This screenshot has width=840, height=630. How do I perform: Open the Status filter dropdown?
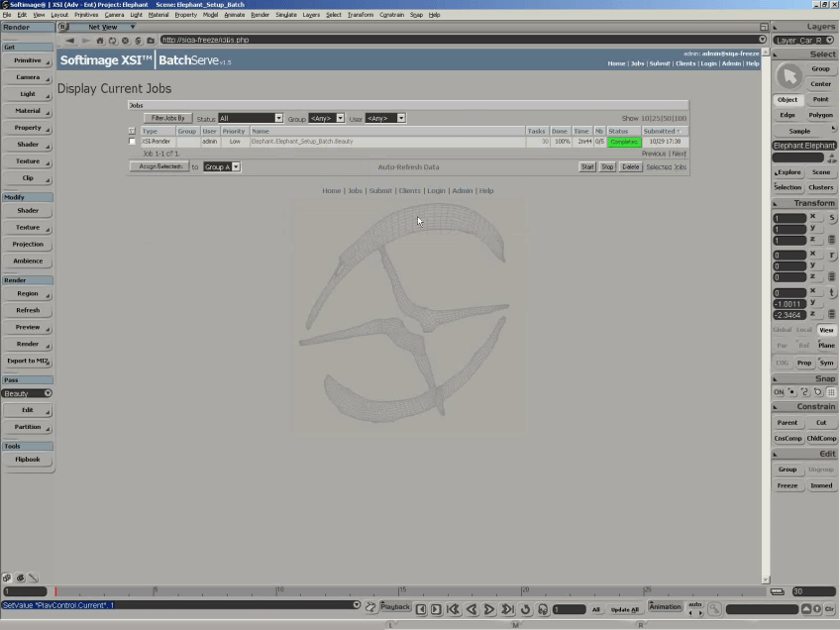(x=251, y=118)
